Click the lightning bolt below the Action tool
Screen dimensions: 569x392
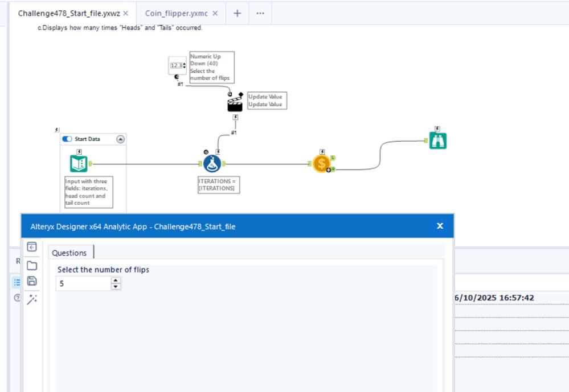(x=235, y=117)
